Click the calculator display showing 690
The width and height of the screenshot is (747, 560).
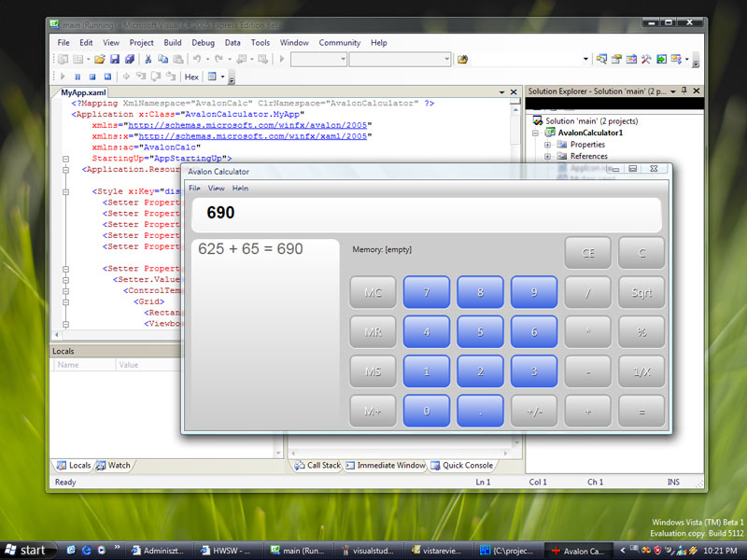427,215
